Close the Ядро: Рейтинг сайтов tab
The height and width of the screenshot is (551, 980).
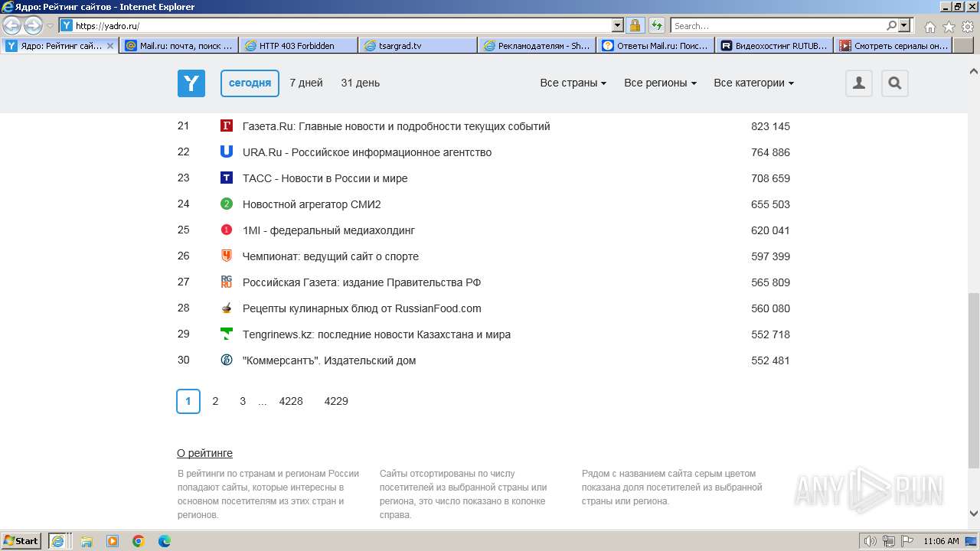(x=110, y=46)
